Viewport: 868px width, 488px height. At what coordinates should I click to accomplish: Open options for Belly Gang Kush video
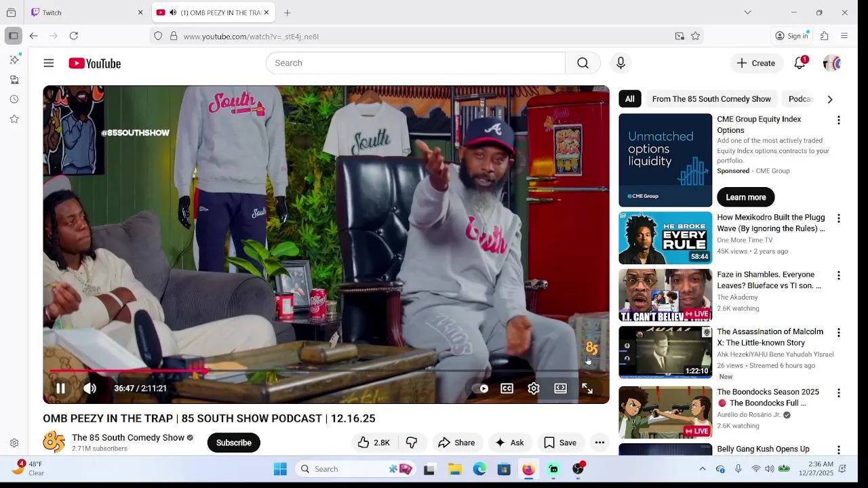(839, 450)
